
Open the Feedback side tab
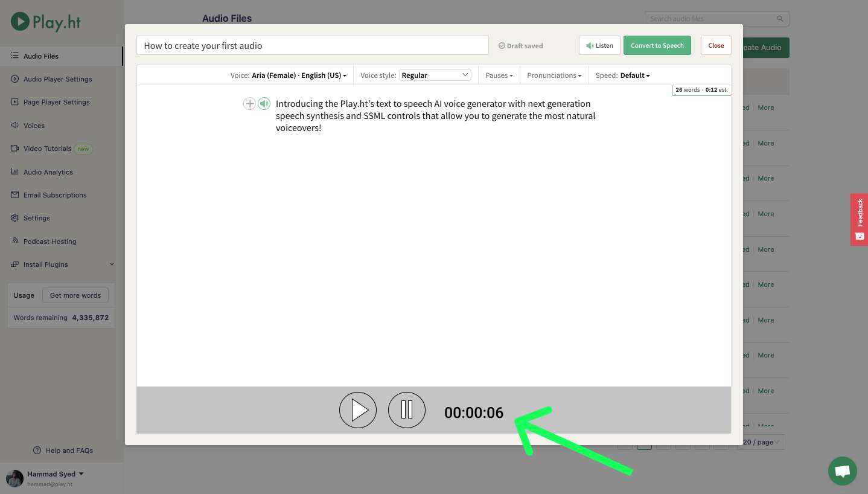[859, 219]
